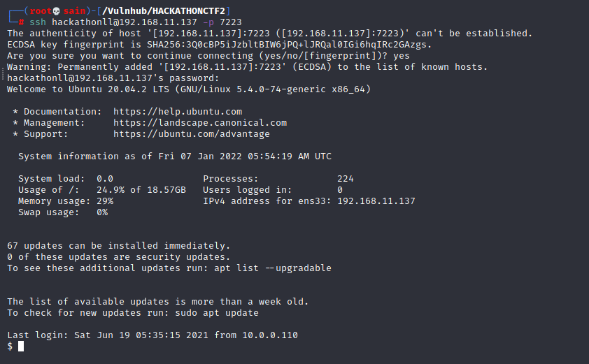The image size is (589, 364).
Task: Click the IPv4 address 192.168.11.137 for ens33
Action: [x=376, y=201]
